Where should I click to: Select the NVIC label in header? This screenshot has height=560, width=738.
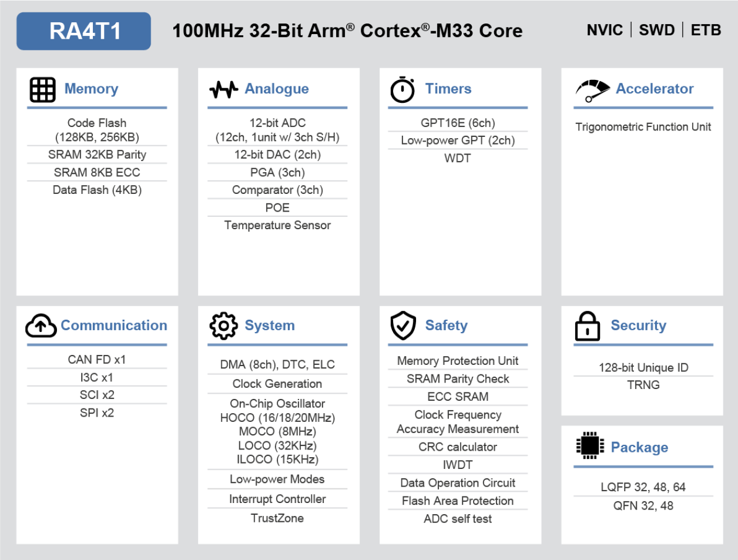605,30
